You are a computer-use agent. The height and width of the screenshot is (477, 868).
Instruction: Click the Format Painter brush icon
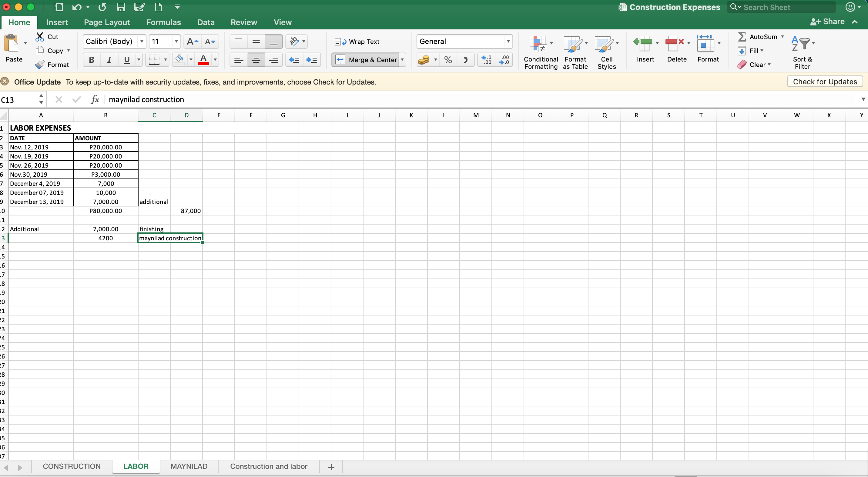point(40,64)
